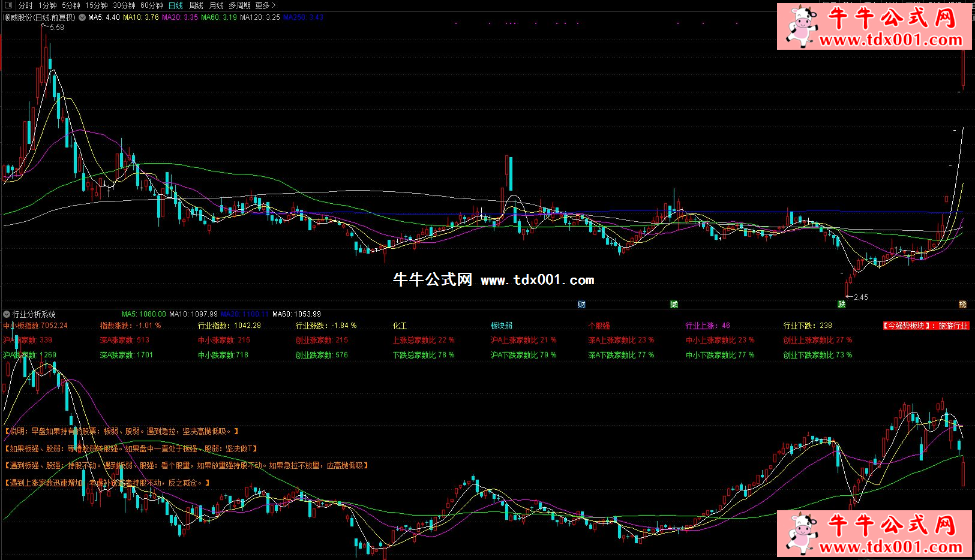Screen dimensions: 975x560
Task: Switch to 月线 monthly chart
Action: (x=216, y=5)
